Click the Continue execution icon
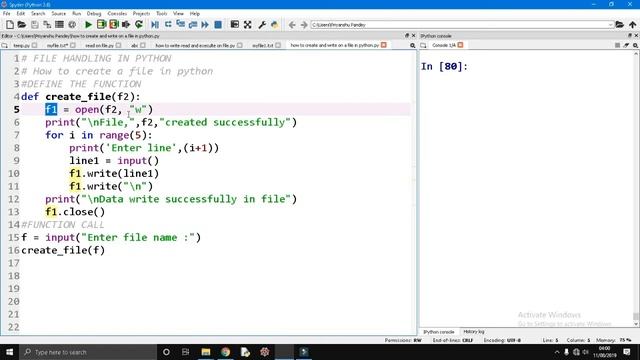 (205, 24)
